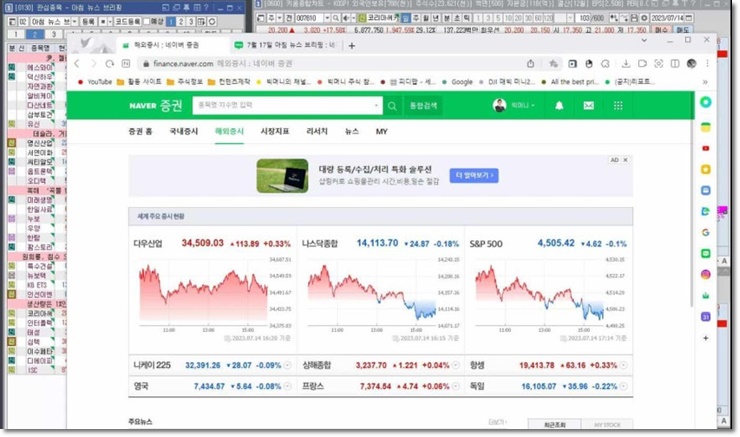Open the YouTube bookmark
Image resolution: width=740 pixels, height=437 pixels.
click(x=95, y=82)
